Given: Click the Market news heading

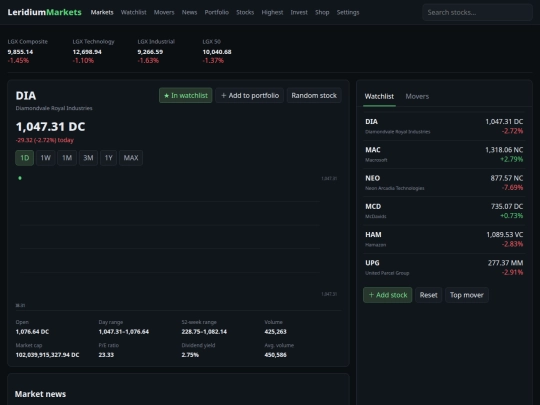Looking at the screenshot, I should pyautogui.click(x=40, y=394).
